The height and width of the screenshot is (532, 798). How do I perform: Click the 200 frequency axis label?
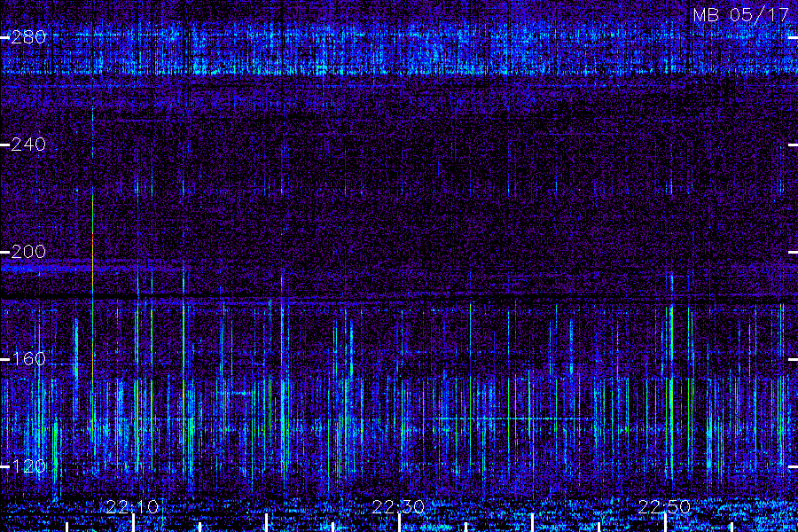[28, 252]
